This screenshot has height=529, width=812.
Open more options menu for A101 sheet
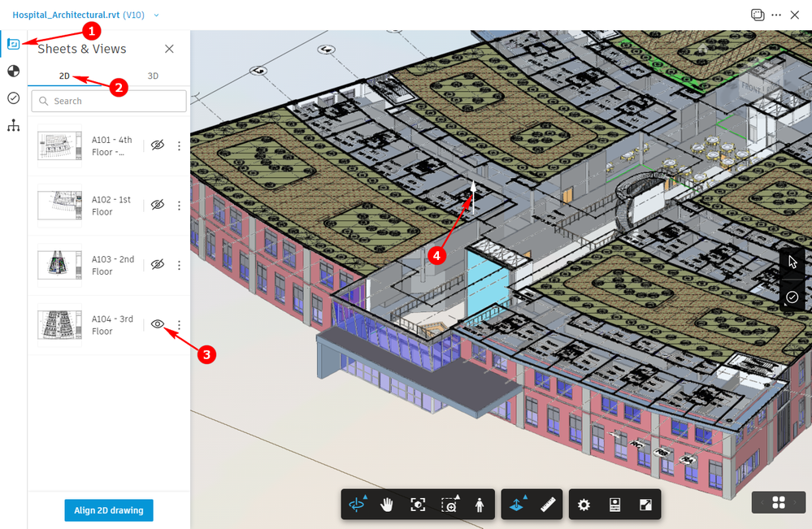point(179,146)
